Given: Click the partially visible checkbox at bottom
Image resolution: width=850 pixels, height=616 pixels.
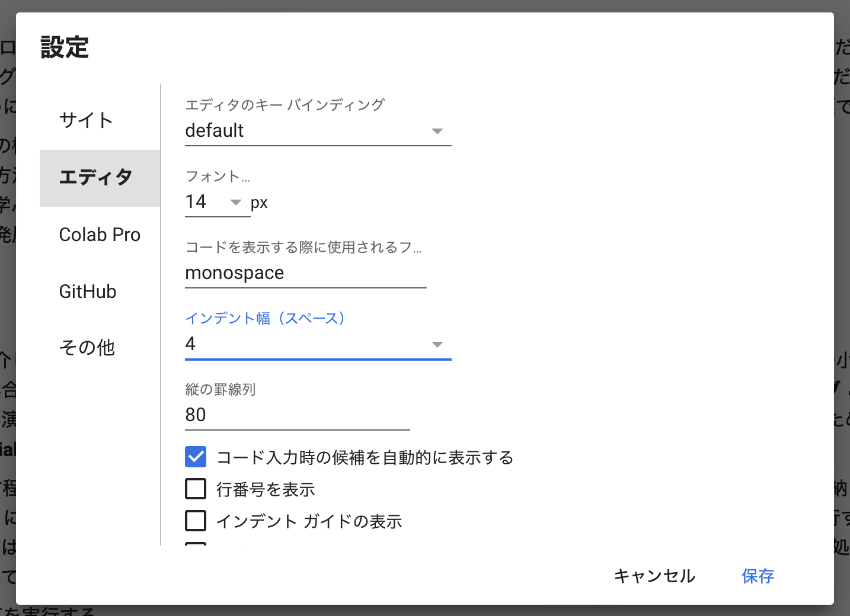Looking at the screenshot, I should (x=196, y=544).
